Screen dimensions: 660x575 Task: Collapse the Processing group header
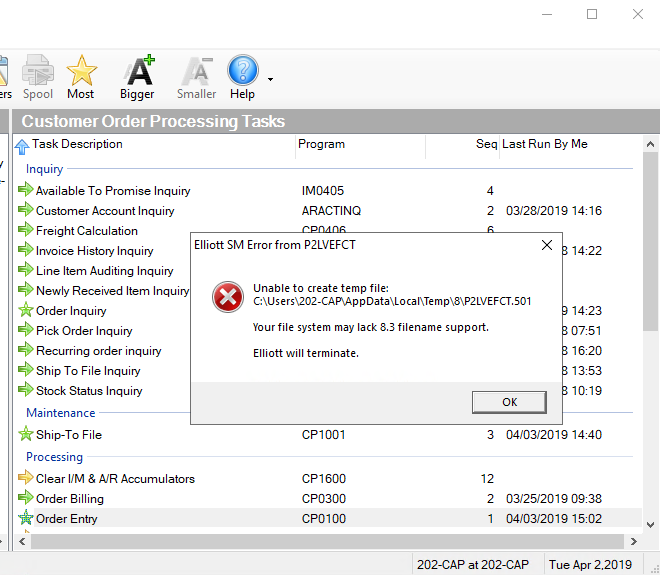coord(54,457)
